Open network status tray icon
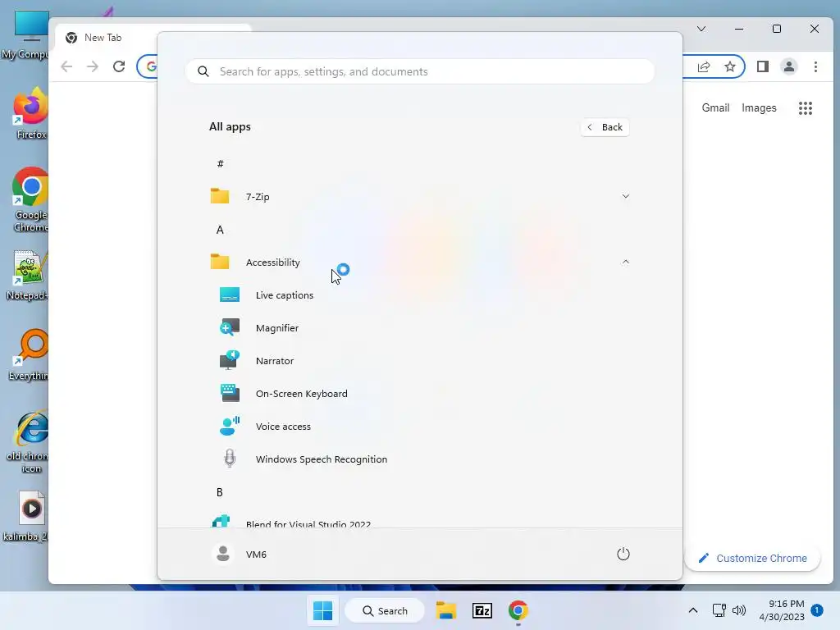840x630 pixels. [719, 610]
